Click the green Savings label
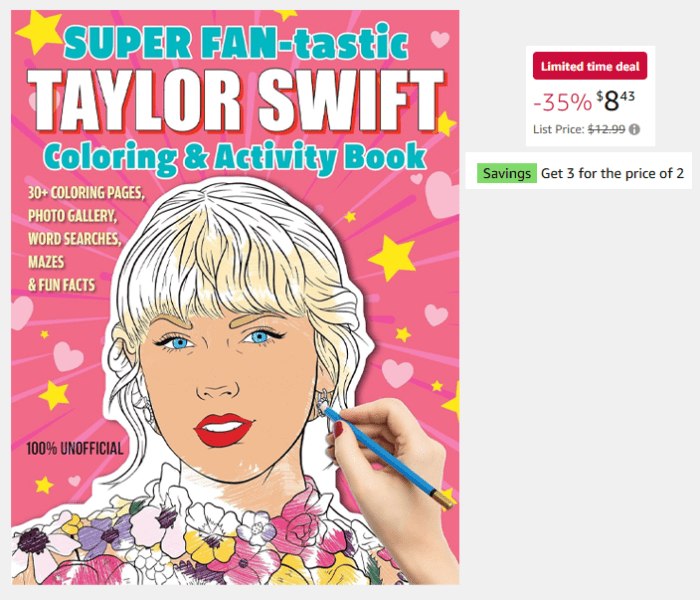The width and height of the screenshot is (700, 600). point(507,173)
